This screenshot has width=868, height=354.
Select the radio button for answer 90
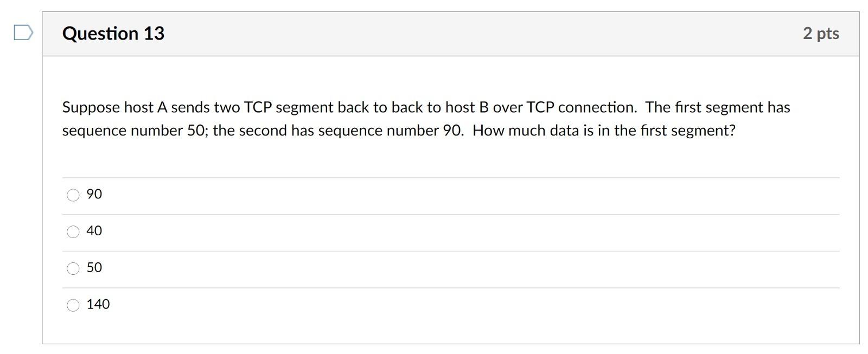click(x=73, y=194)
